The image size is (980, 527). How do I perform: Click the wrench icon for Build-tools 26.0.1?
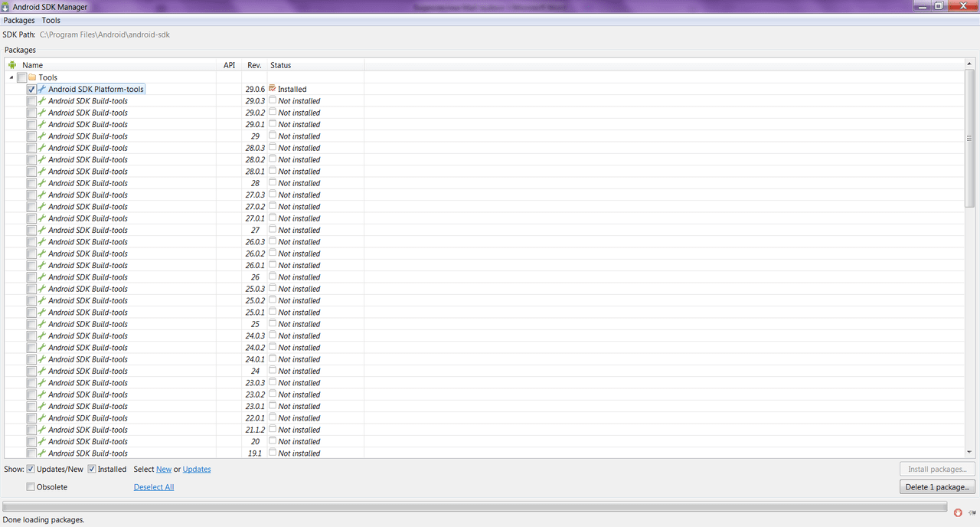tap(42, 266)
